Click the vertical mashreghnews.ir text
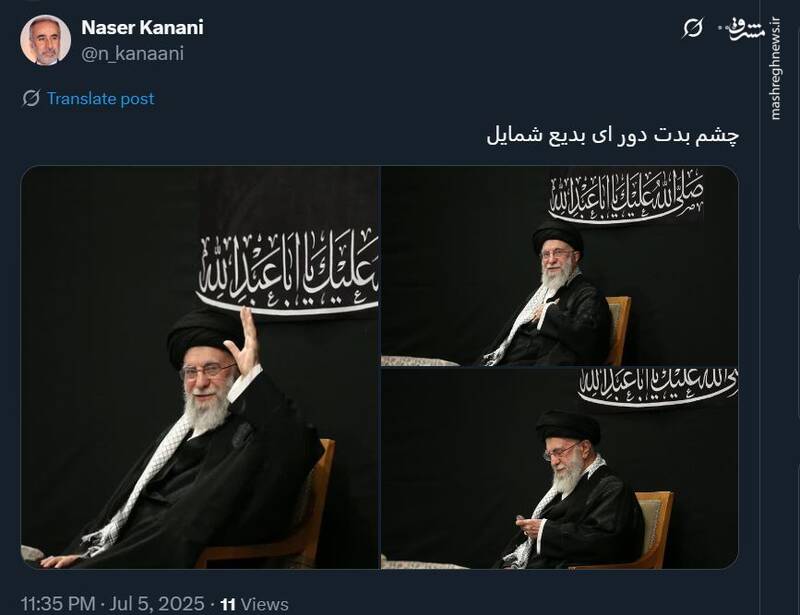Viewport: 800px width, 615px height. click(x=776, y=69)
